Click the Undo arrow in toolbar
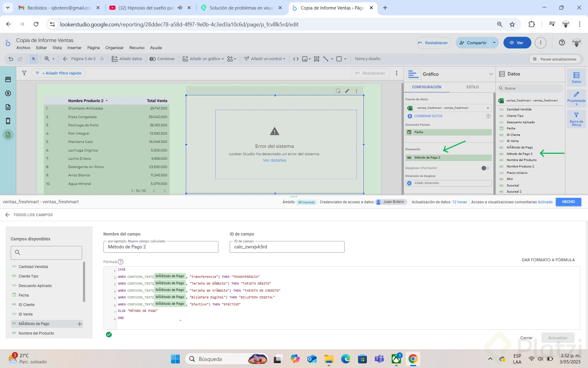The height and width of the screenshot is (368, 588). 11,59
